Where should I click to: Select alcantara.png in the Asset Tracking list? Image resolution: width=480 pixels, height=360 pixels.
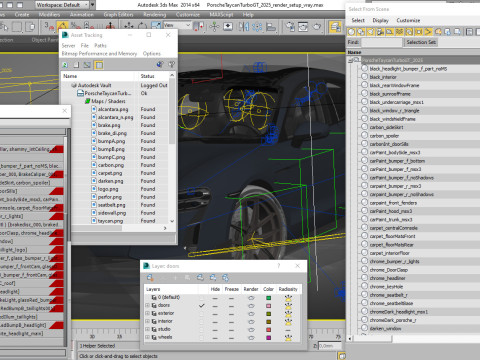pos(113,109)
